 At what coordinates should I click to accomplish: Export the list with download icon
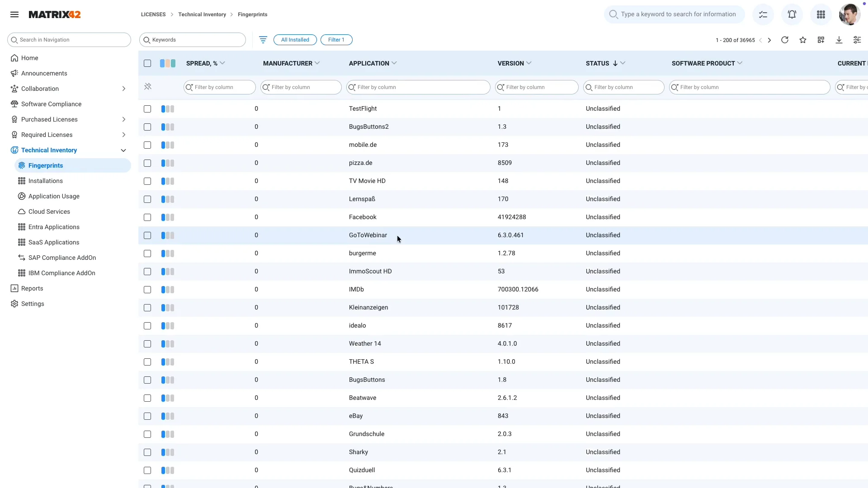coord(839,40)
